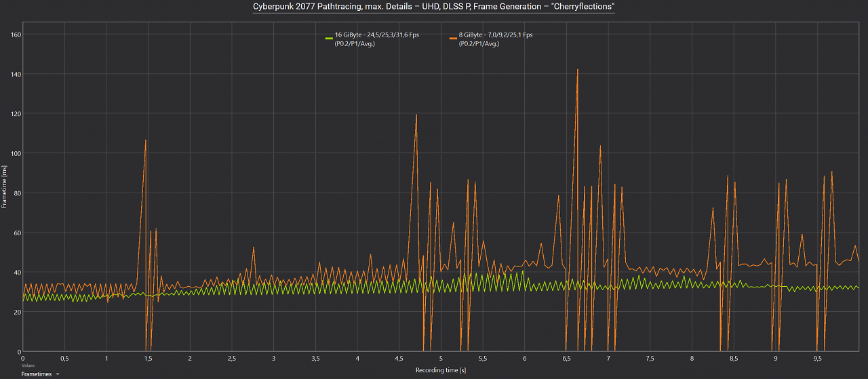Click the 9,5 tick on the time axis
Screen dimensions: 868x379
point(817,358)
